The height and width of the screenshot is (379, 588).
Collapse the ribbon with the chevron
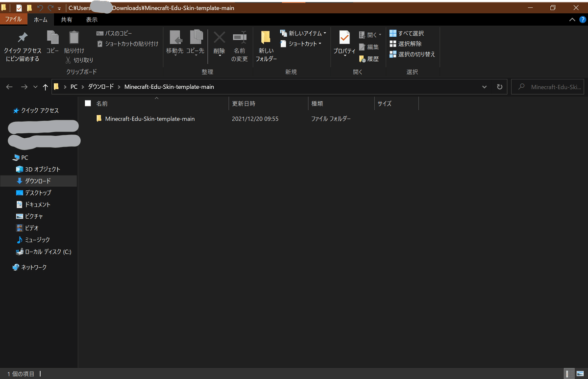[x=571, y=20]
